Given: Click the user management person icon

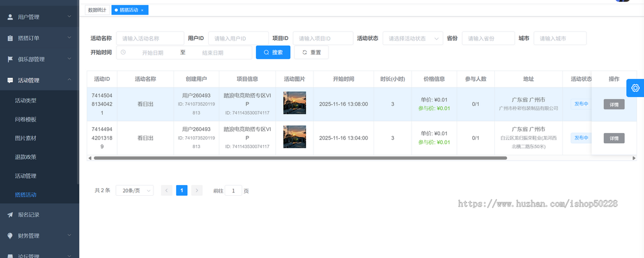Looking at the screenshot, I should 10,17.
